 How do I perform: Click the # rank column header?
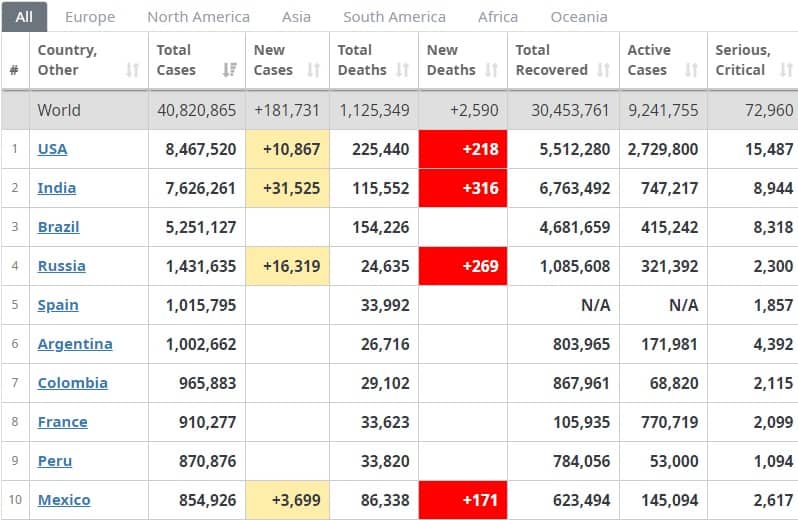click(15, 70)
